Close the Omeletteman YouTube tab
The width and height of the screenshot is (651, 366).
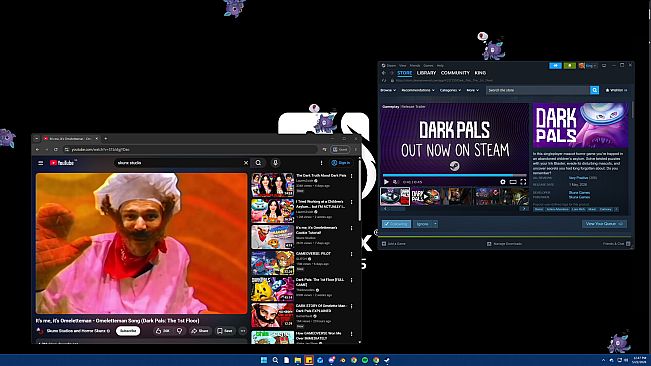[x=97, y=139]
